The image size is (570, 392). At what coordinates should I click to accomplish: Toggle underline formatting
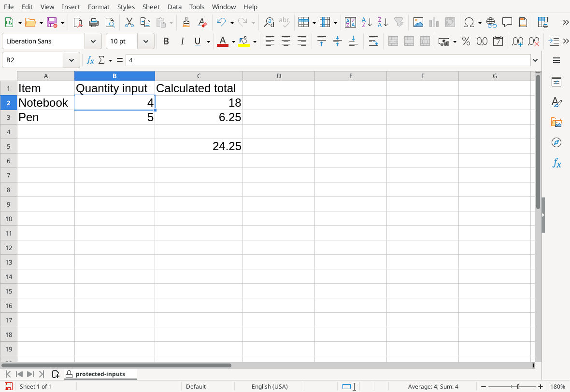point(198,42)
